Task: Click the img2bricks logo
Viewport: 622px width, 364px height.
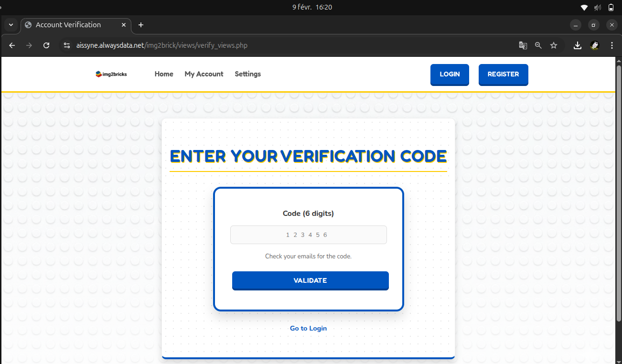Action: [x=111, y=74]
